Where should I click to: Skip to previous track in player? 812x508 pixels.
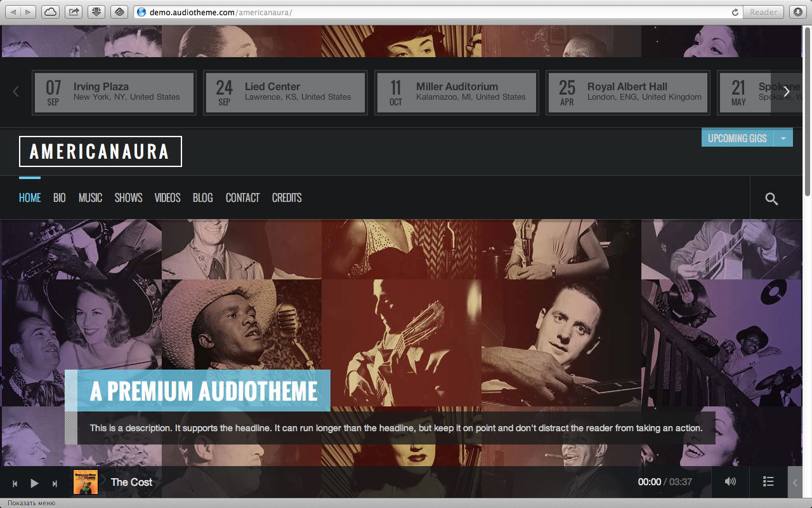coord(15,483)
